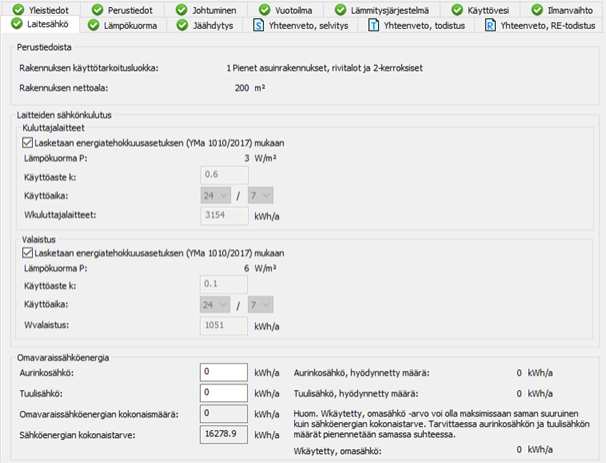The width and height of the screenshot is (606, 463).
Task: Click the 'Rakennuksen käyttötarkoitusluokka:' label
Action: point(89,68)
